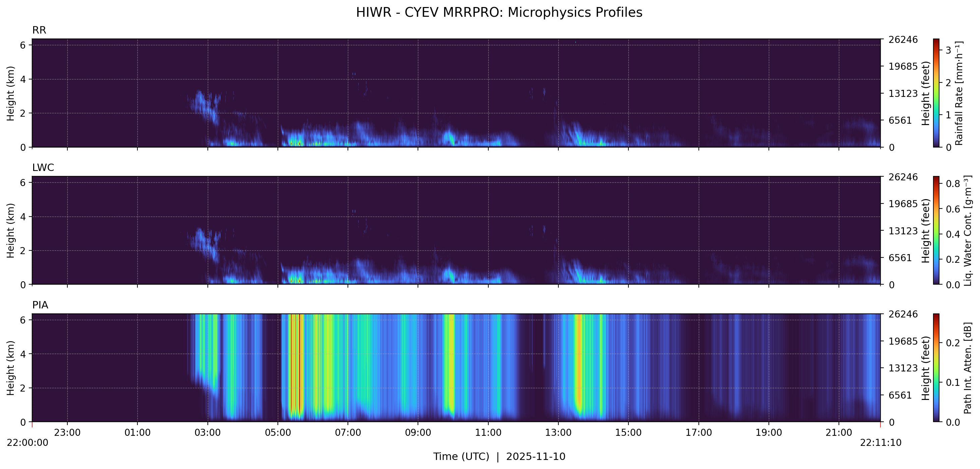
Task: Click the HIWR CYEV MRRPRO figure title
Action: [499, 12]
